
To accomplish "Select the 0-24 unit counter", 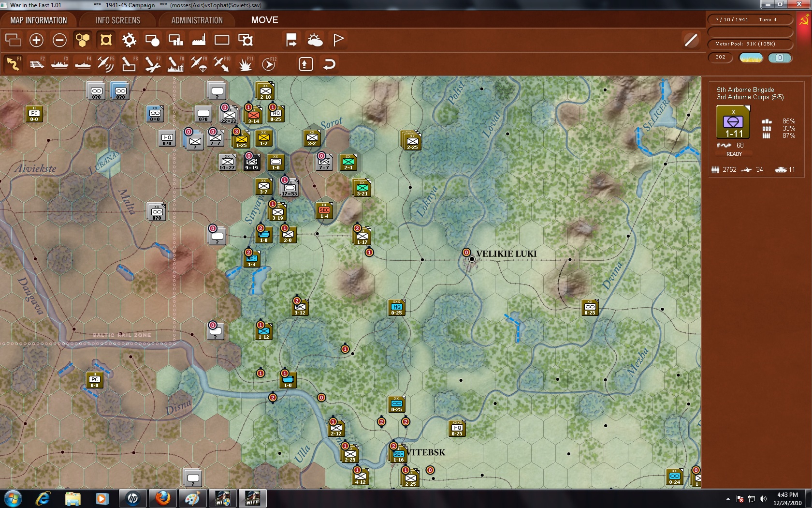I will pos(675,477).
